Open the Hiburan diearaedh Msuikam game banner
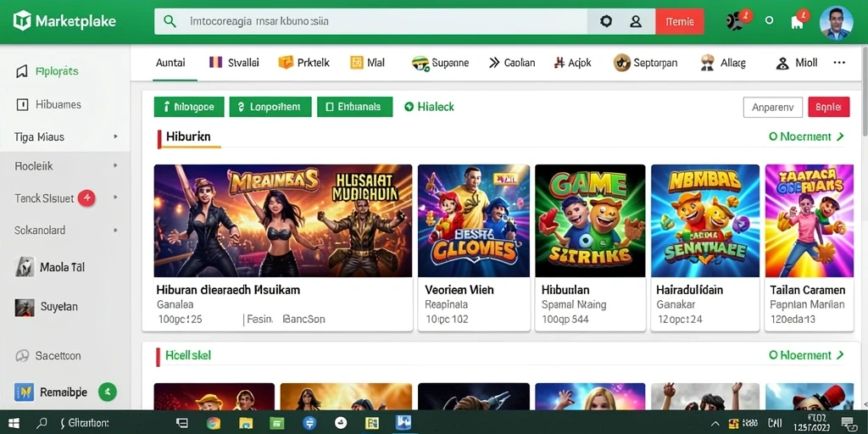 pyautogui.click(x=283, y=221)
